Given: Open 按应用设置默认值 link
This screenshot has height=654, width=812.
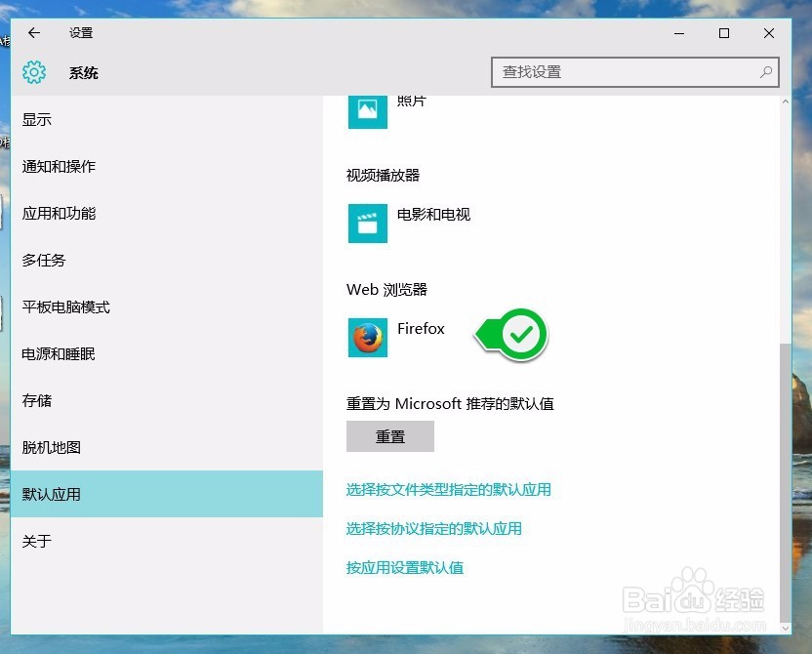Looking at the screenshot, I should pyautogui.click(x=405, y=568).
